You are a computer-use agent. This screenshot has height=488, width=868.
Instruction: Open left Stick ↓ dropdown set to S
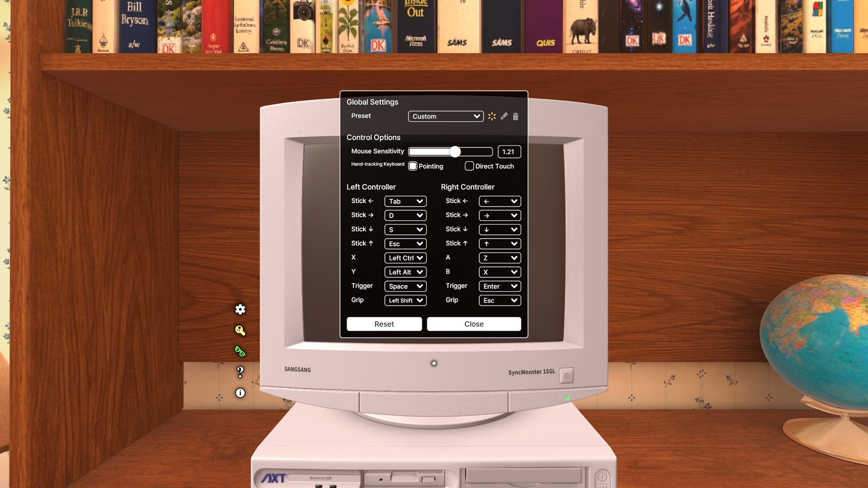pyautogui.click(x=405, y=230)
